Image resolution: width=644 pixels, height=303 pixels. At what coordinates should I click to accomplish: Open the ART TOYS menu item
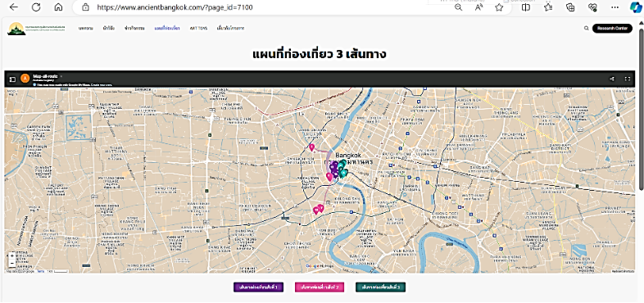pyautogui.click(x=198, y=29)
